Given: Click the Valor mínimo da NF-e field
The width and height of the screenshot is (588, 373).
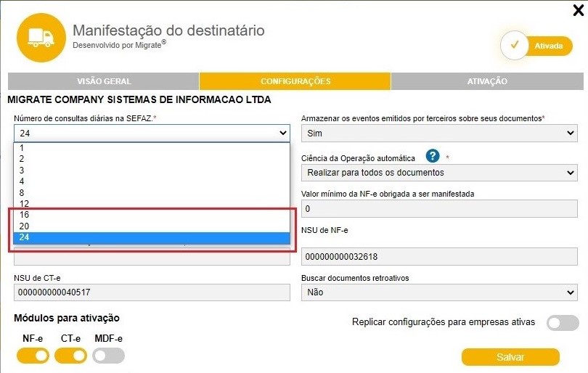Looking at the screenshot, I should (438, 209).
